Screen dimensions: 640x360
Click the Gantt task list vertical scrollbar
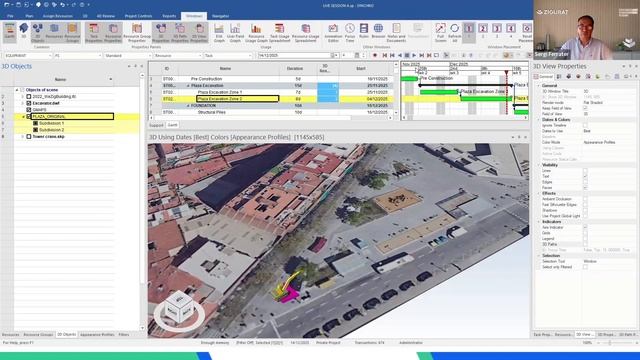click(396, 88)
